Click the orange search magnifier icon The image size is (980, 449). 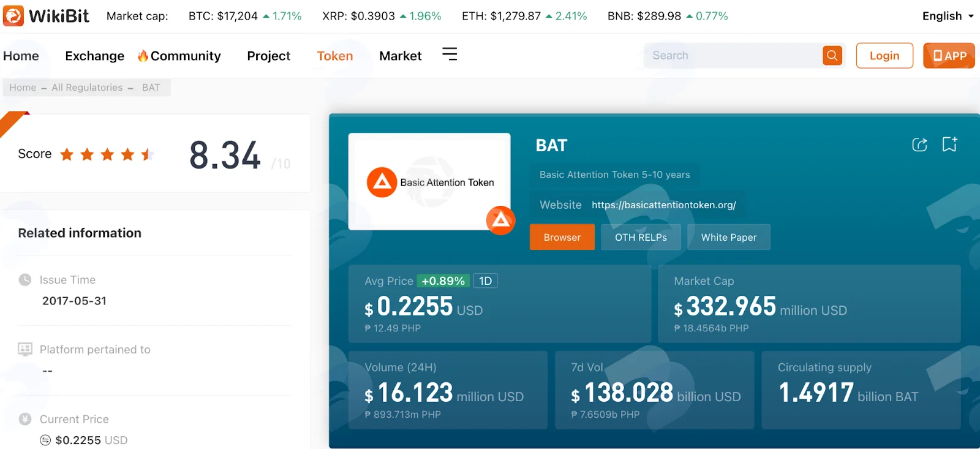pos(832,56)
